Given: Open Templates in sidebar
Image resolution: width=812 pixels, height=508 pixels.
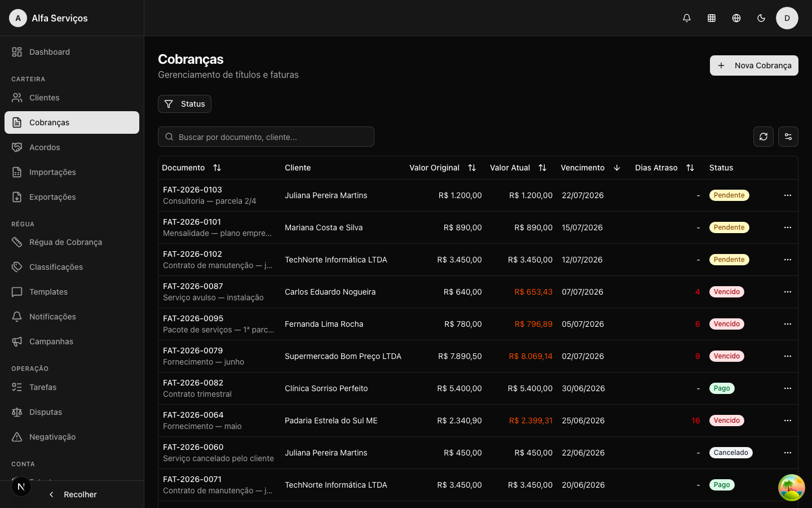Looking at the screenshot, I should [72, 292].
